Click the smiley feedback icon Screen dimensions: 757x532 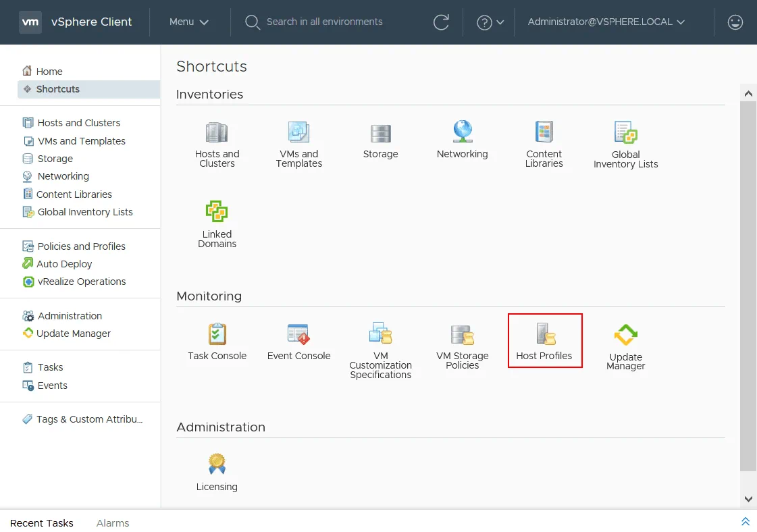tap(735, 22)
